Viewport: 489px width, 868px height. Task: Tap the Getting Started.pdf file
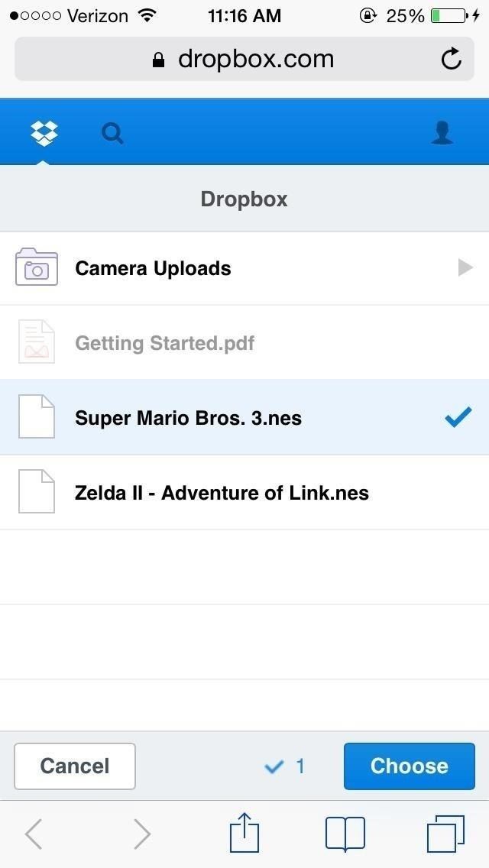(x=164, y=343)
